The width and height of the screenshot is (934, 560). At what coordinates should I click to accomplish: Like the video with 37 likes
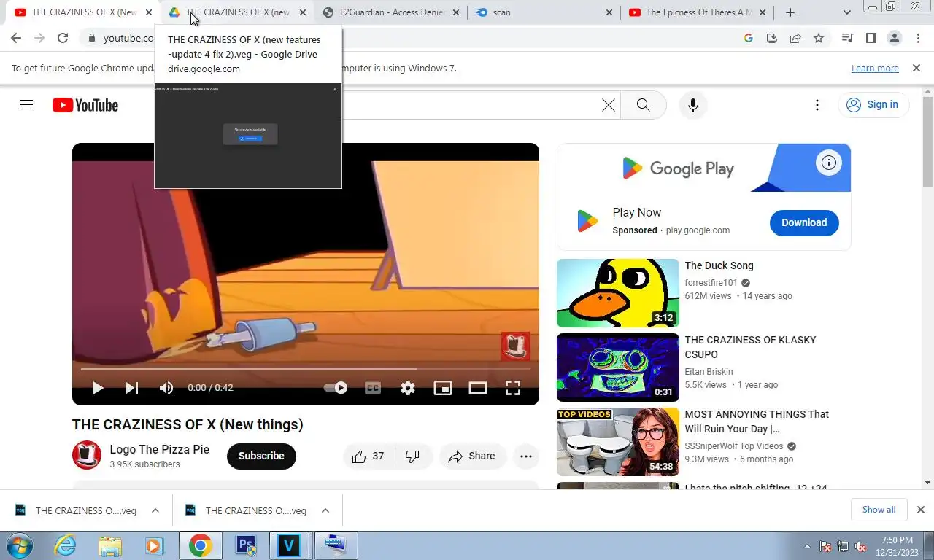tap(368, 456)
